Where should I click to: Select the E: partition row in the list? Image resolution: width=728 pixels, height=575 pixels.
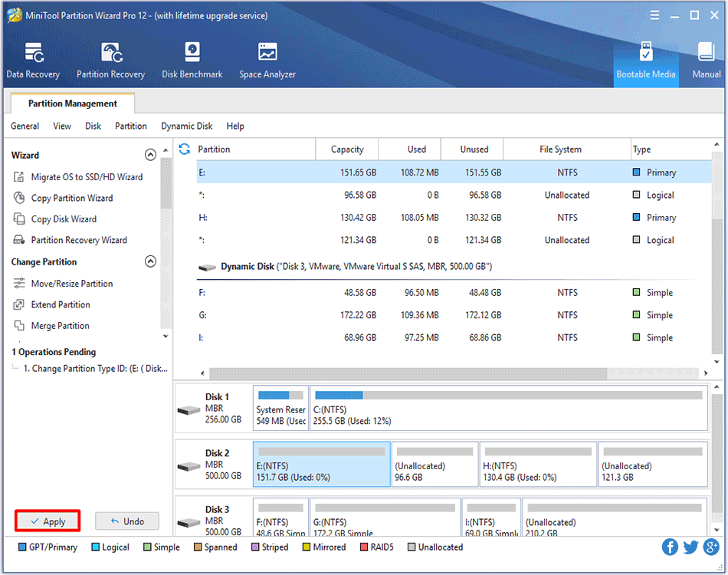454,172
